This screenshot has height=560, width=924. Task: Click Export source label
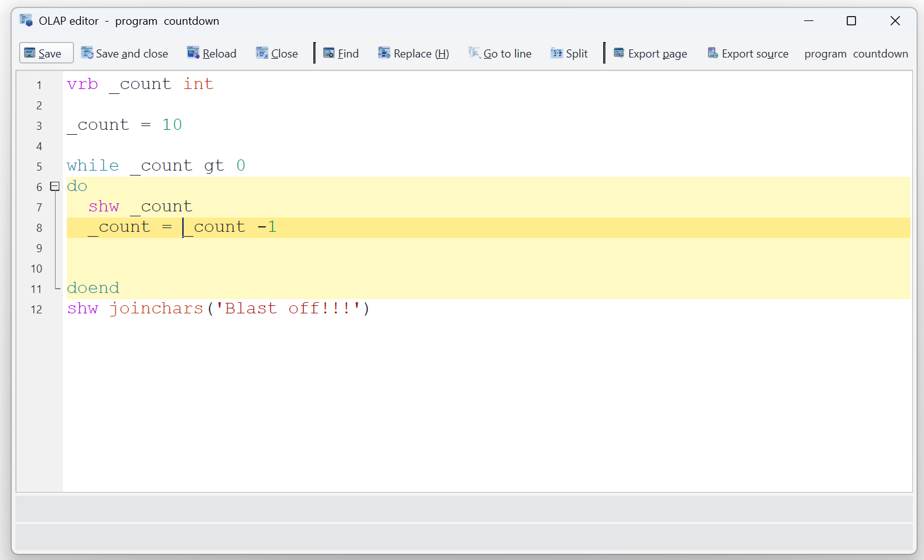(x=755, y=54)
